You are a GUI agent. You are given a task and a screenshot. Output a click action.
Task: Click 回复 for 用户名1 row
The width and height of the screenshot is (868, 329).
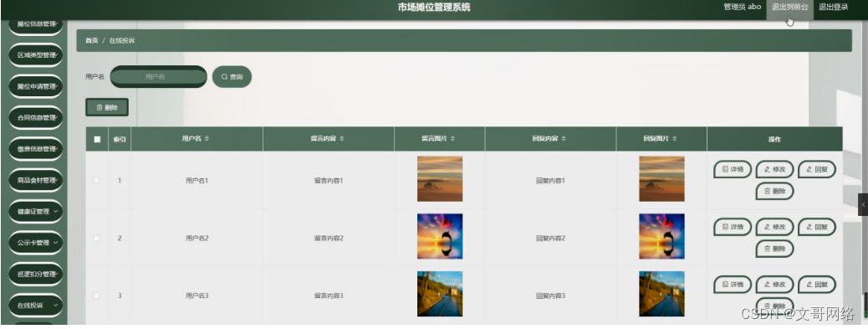pos(816,169)
